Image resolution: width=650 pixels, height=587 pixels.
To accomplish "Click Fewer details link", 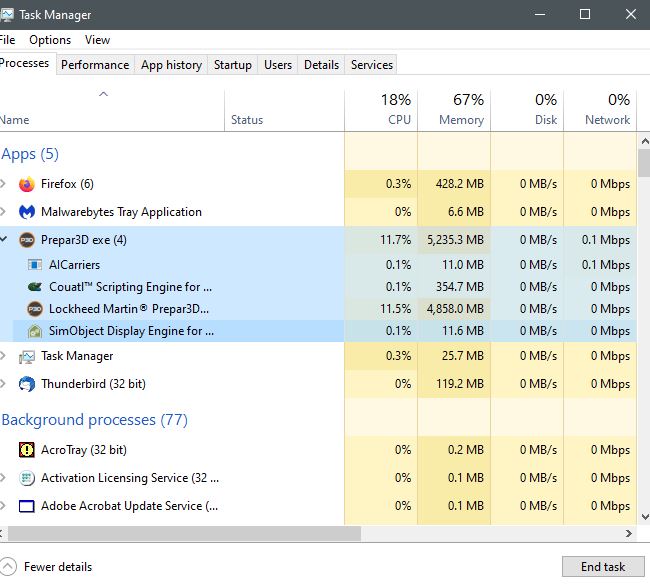I will pyautogui.click(x=58, y=567).
